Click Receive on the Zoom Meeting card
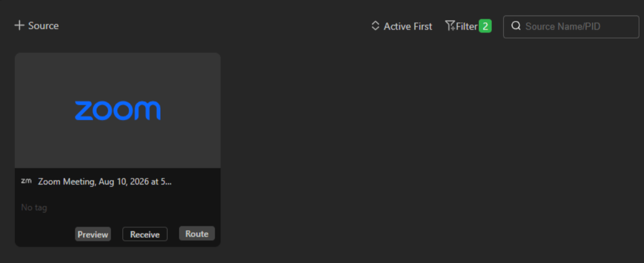 pos(145,234)
